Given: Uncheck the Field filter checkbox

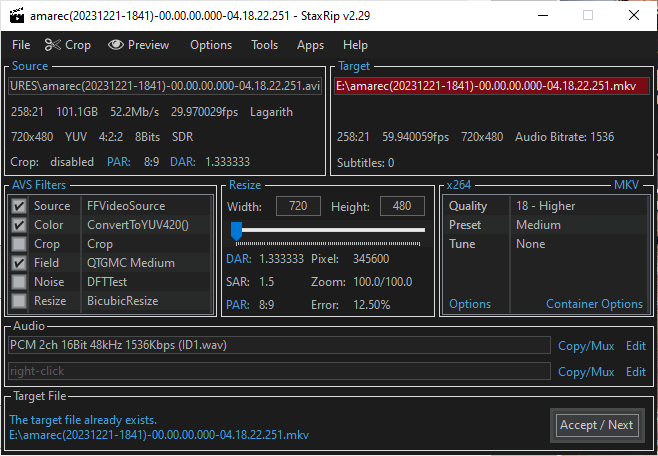Looking at the screenshot, I should (19, 263).
